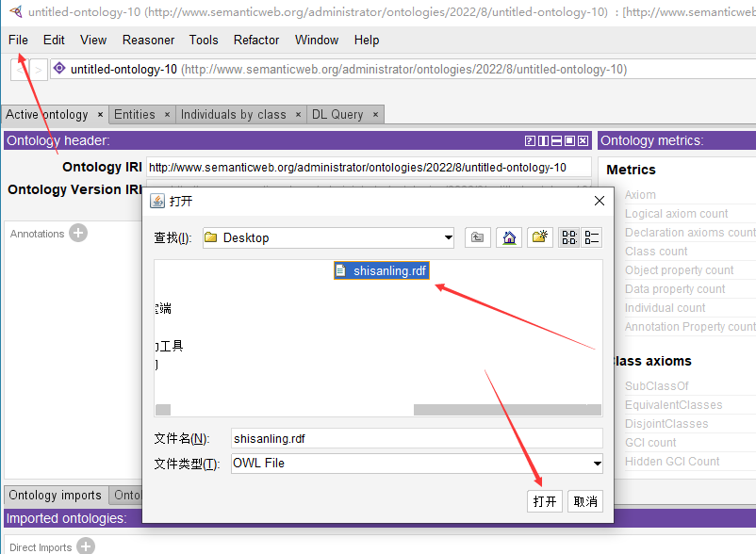Open the File menu

(x=18, y=40)
